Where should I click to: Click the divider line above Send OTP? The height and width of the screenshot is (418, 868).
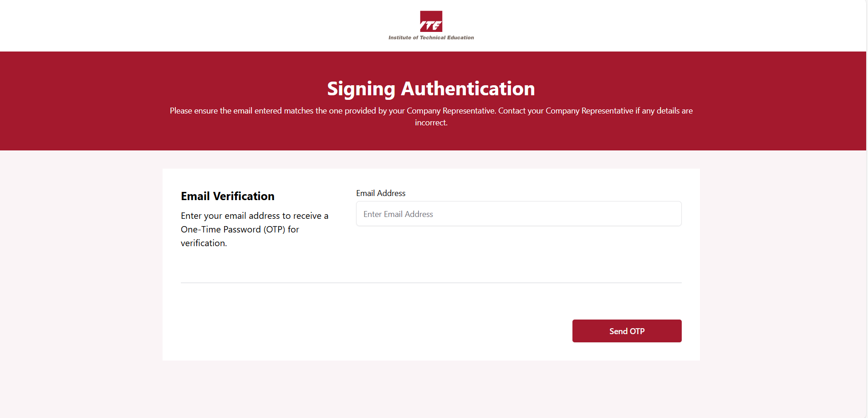click(x=431, y=283)
